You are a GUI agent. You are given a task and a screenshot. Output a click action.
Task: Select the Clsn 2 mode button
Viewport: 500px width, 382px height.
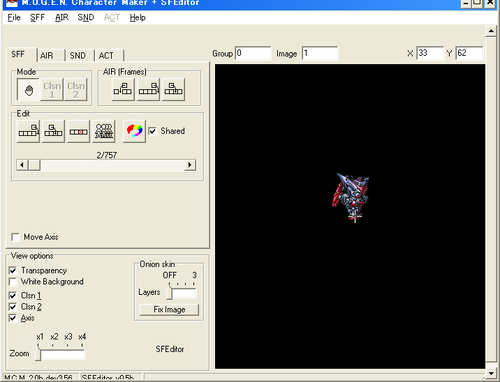coord(76,90)
